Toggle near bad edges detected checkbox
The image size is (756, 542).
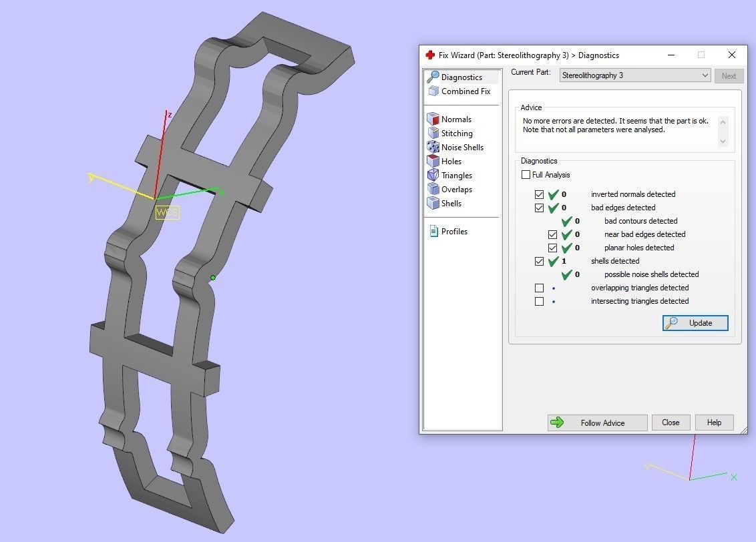tap(552, 234)
